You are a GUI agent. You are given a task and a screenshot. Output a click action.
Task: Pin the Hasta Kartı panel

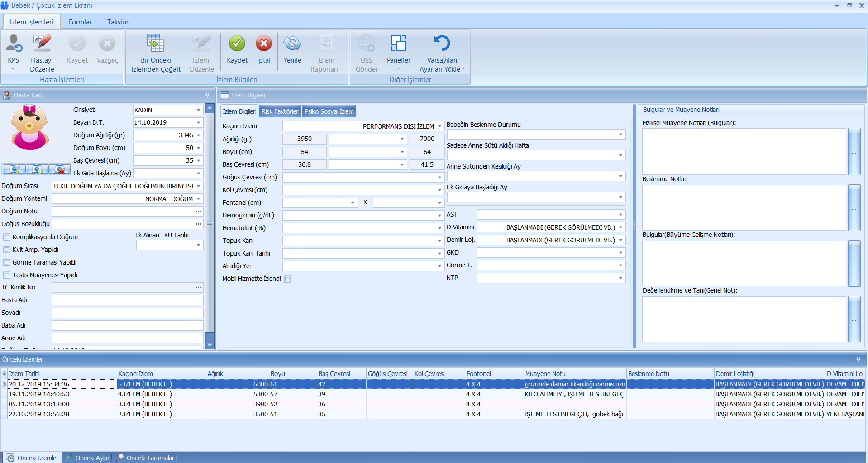click(x=207, y=95)
